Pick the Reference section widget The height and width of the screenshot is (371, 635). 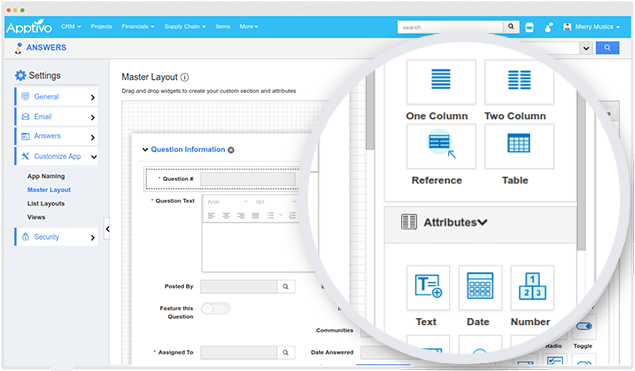(441, 146)
